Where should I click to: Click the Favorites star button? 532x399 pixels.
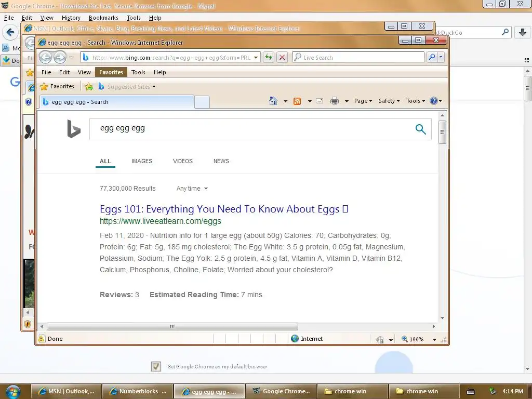pos(57,87)
